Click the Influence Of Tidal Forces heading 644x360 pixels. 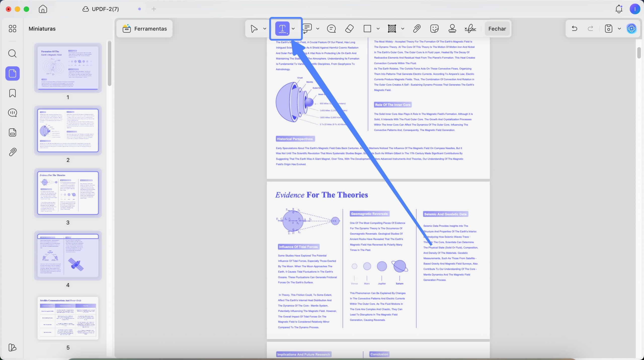[x=298, y=247]
